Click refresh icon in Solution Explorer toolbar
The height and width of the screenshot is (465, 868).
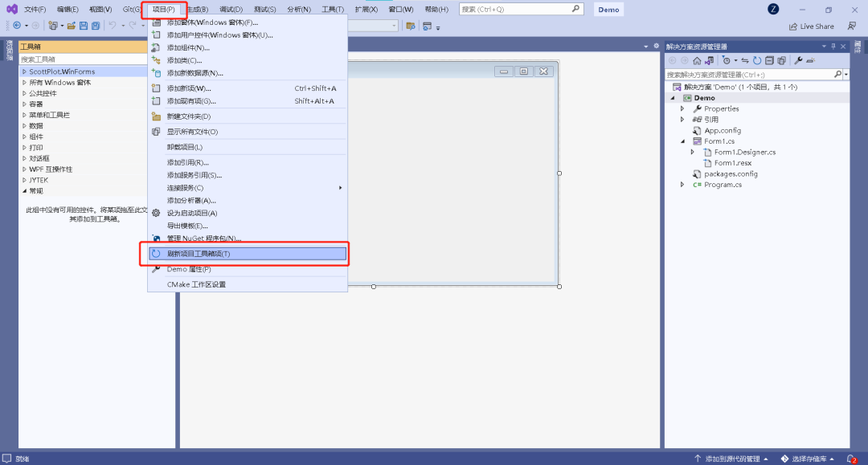(757, 60)
